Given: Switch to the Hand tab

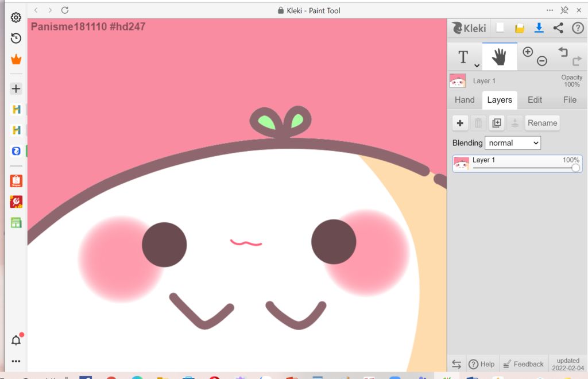Looking at the screenshot, I should (465, 100).
